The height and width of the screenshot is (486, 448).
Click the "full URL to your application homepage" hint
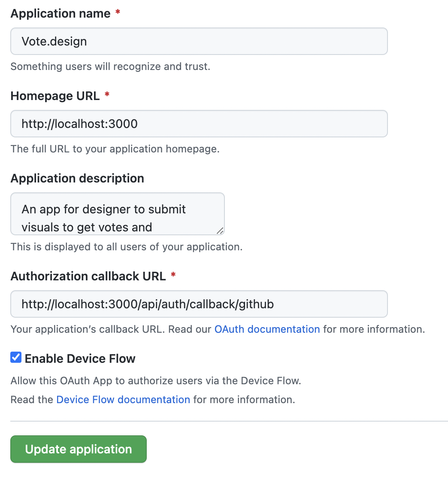point(115,149)
